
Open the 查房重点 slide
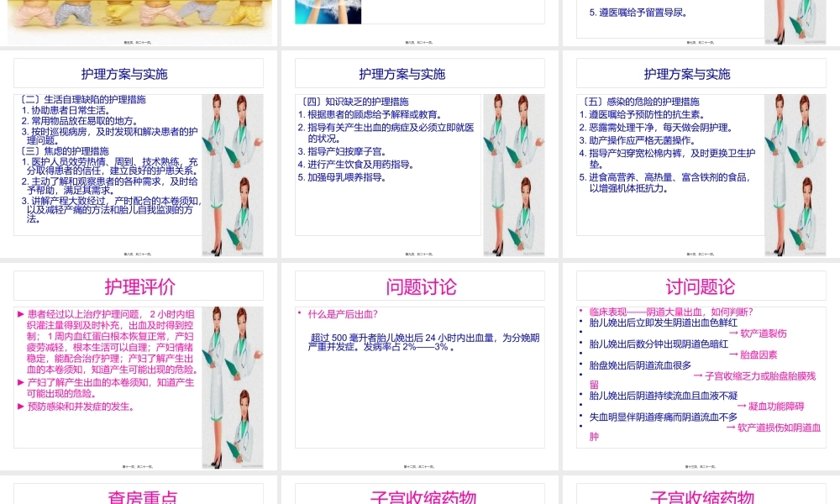click(x=139, y=494)
